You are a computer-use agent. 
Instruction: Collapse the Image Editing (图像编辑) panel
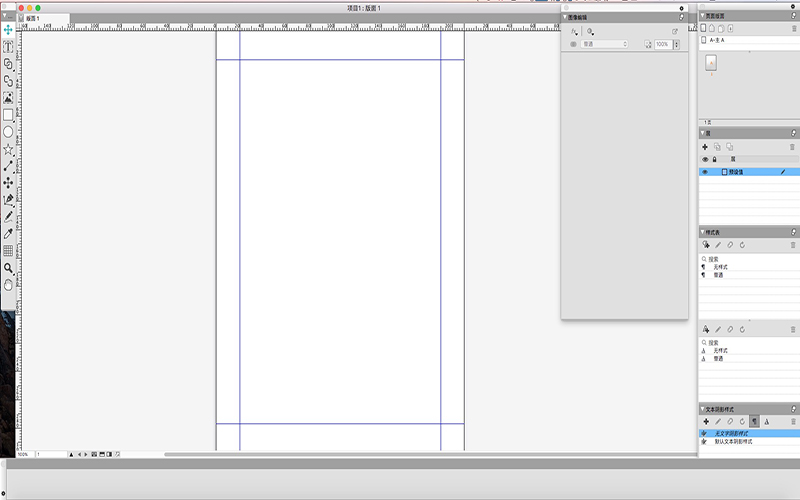(x=565, y=17)
